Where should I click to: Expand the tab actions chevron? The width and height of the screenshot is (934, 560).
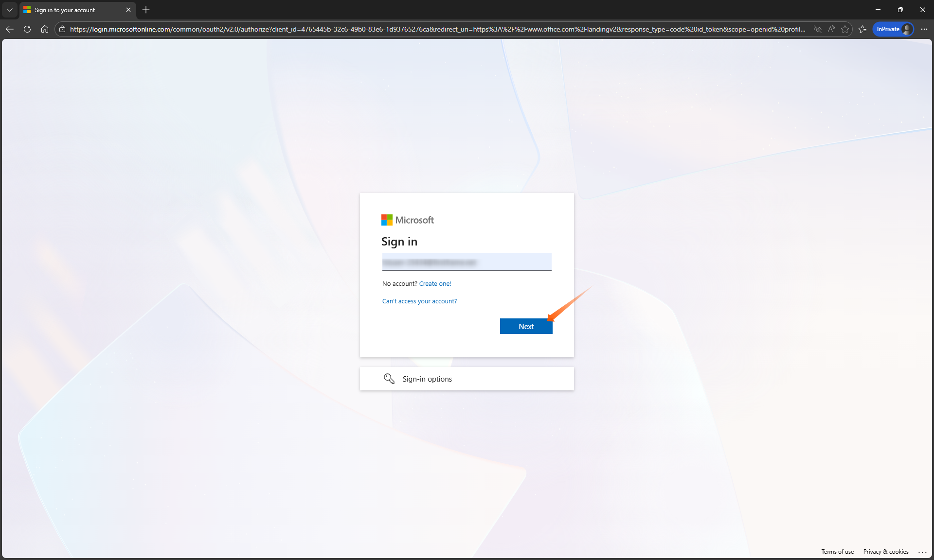10,10
